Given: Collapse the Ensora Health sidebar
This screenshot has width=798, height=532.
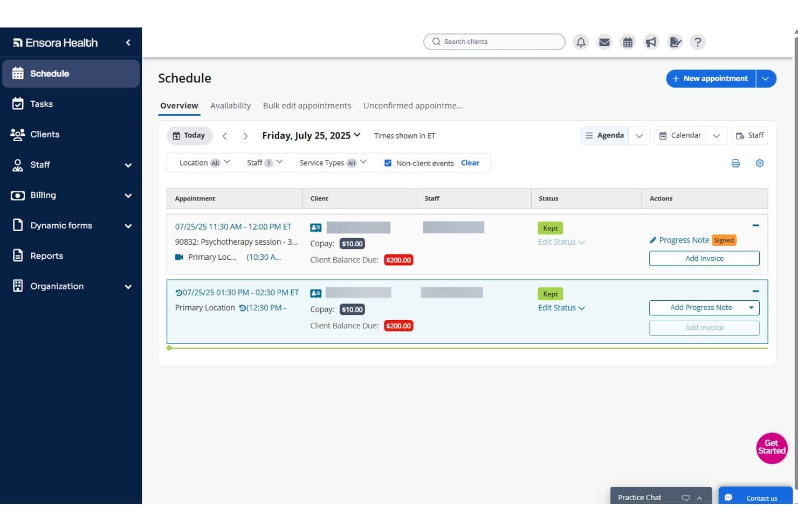Looking at the screenshot, I should (x=128, y=43).
